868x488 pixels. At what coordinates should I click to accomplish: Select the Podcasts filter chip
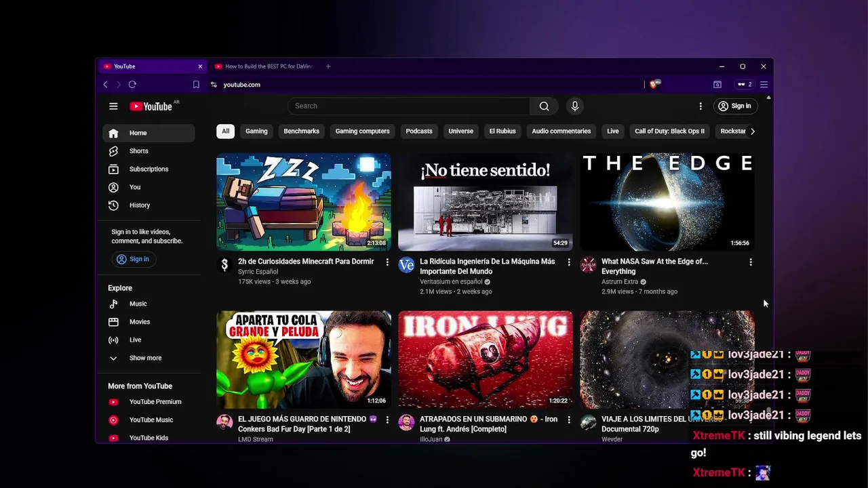(x=419, y=131)
